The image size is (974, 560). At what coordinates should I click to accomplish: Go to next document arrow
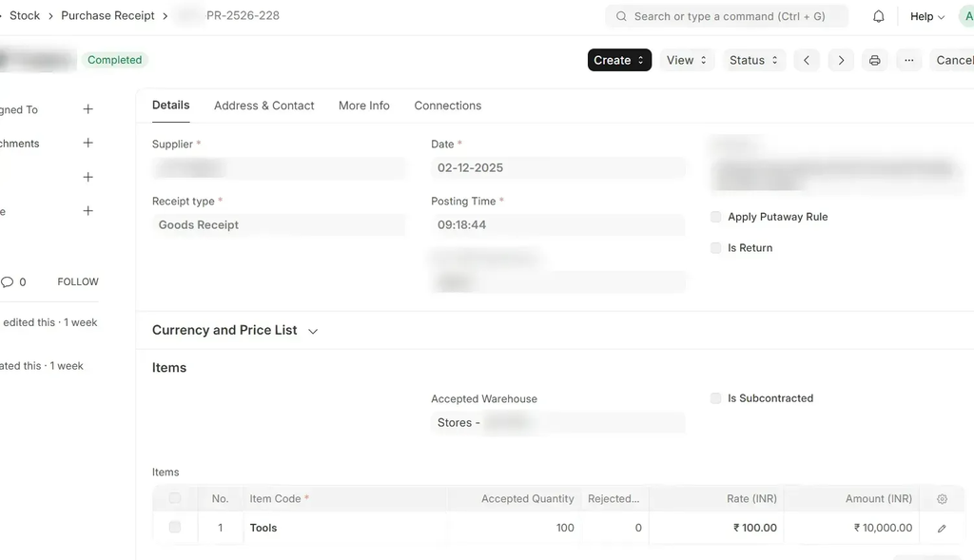pos(841,60)
